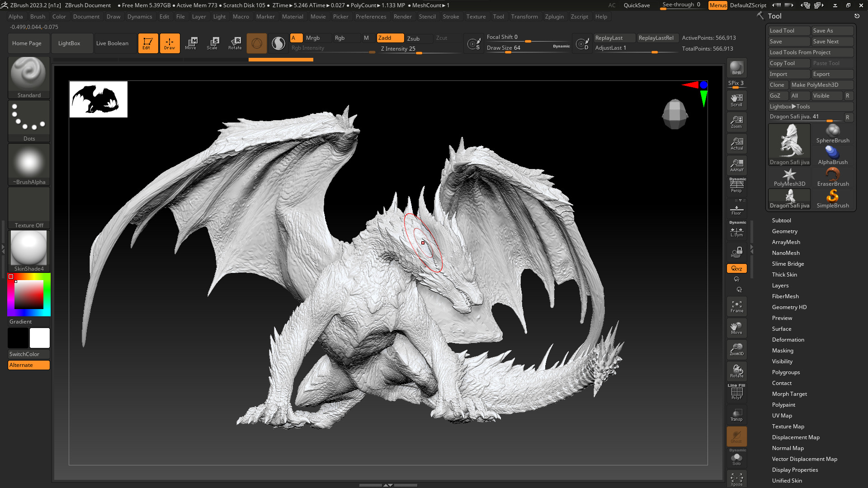Image resolution: width=868 pixels, height=488 pixels.
Task: Click the AAHalf icon
Action: tap(736, 165)
